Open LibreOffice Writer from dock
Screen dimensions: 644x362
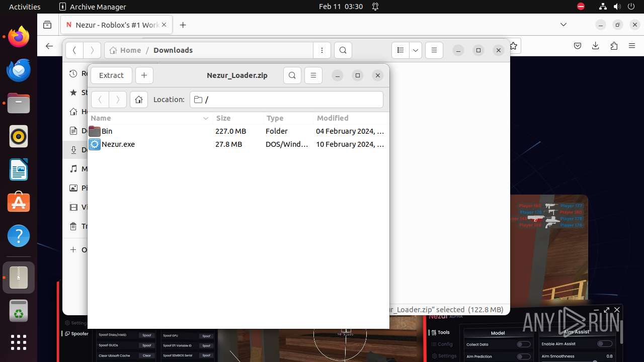19,169
